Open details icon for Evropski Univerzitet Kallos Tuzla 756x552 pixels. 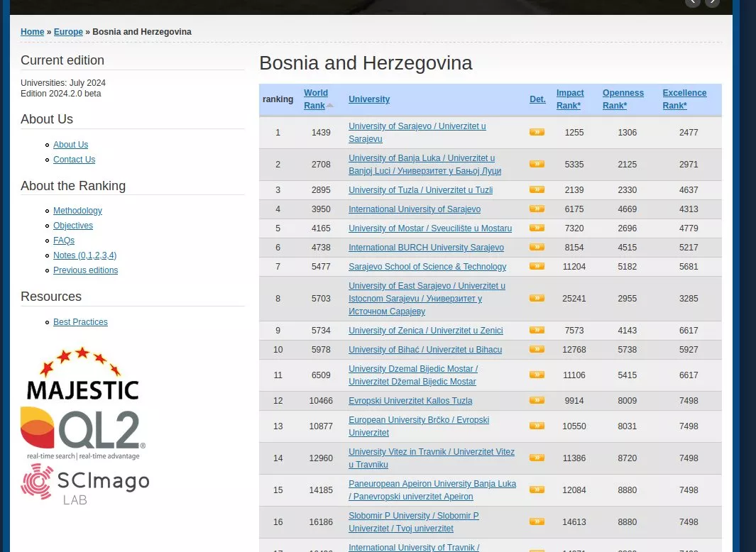(x=537, y=400)
